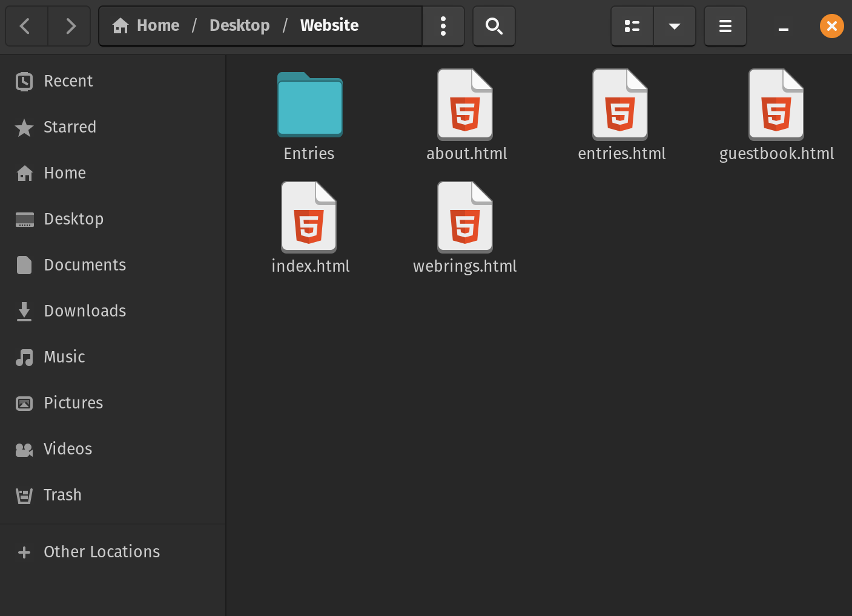Open the hamburger main menu
852x616 pixels.
point(725,26)
